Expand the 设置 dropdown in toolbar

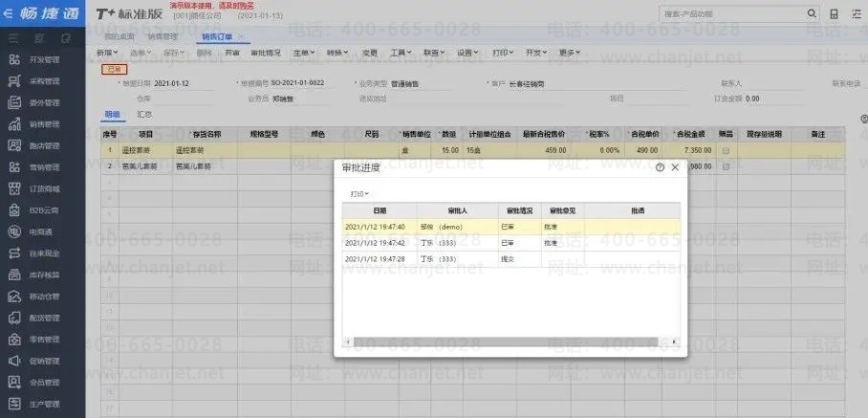[468, 54]
